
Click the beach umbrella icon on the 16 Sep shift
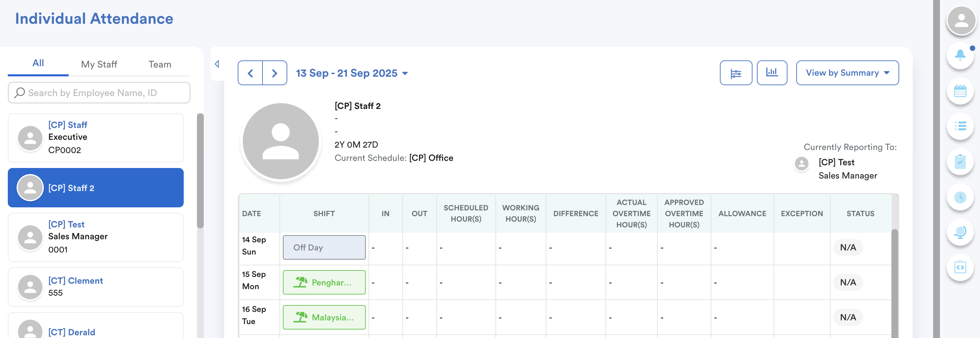tap(301, 317)
